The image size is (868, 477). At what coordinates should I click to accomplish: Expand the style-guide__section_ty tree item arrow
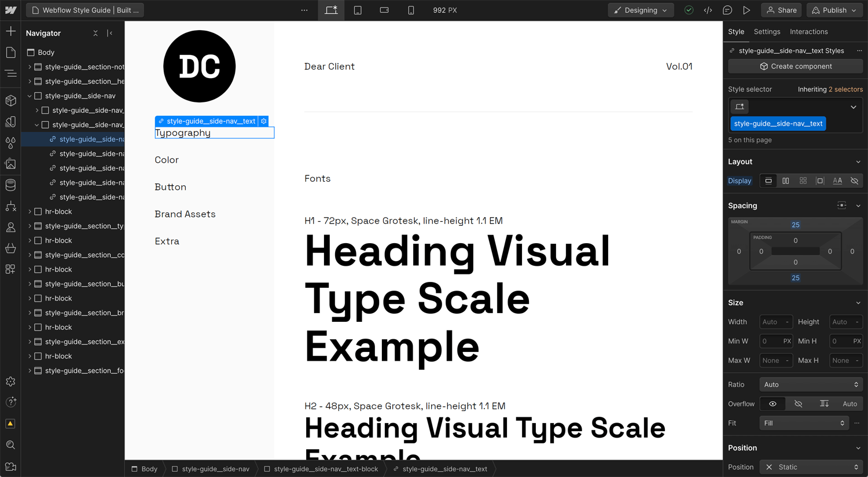point(30,226)
